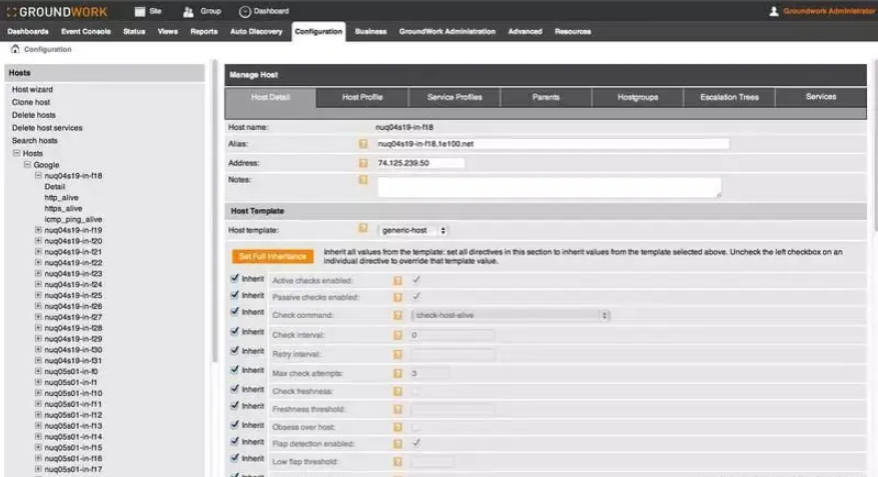Open help icon for Obsess over host

click(398, 427)
